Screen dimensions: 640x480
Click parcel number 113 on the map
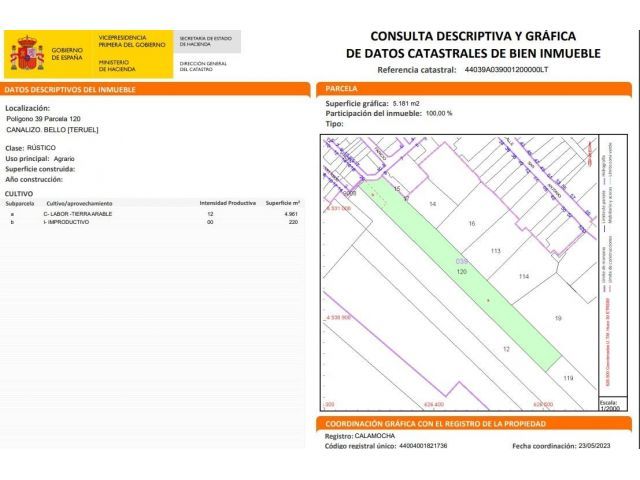click(496, 251)
